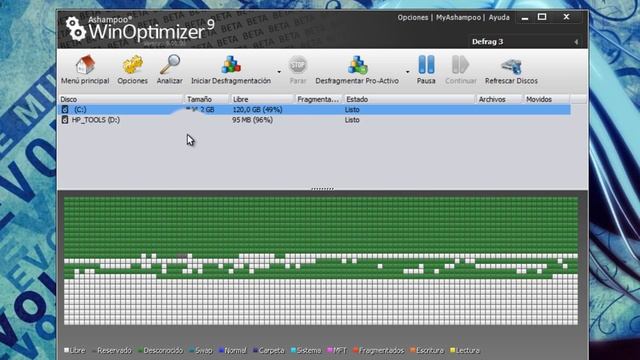This screenshot has height=360, width=640.
Task: Click the Reservado legend entry
Action: pyautogui.click(x=112, y=350)
